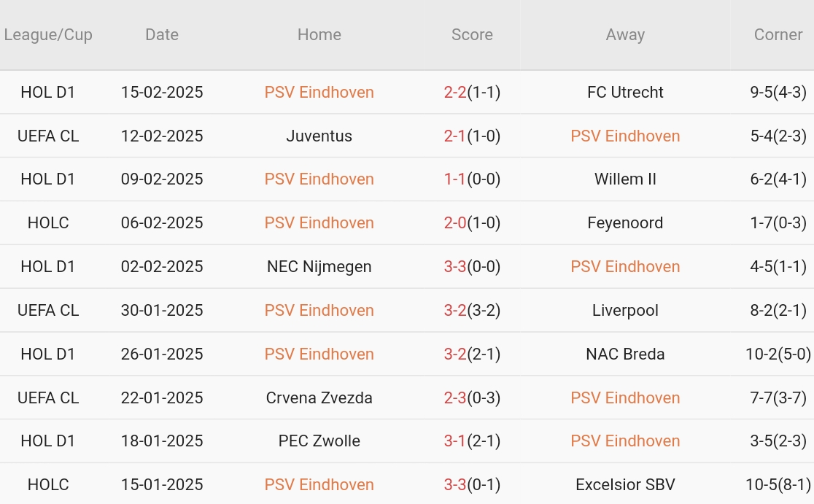This screenshot has width=814, height=504.
Task: Click the Score column header
Action: pyautogui.click(x=472, y=35)
